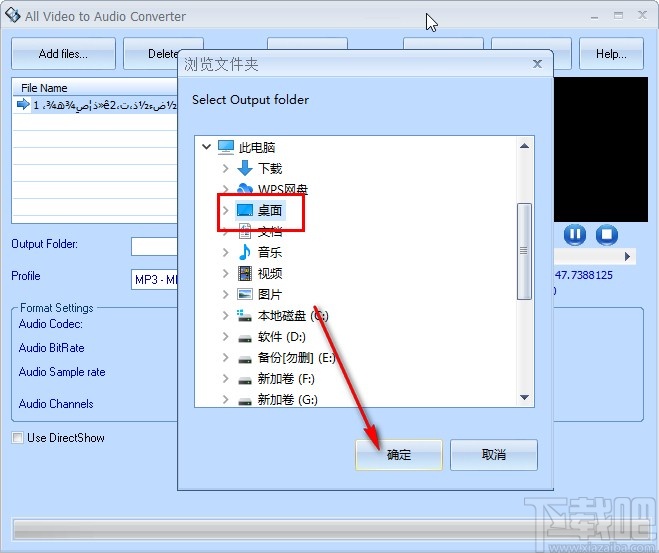Viewport: 659px width, 553px height.
Task: Stop the preview playback
Action: [x=606, y=234]
